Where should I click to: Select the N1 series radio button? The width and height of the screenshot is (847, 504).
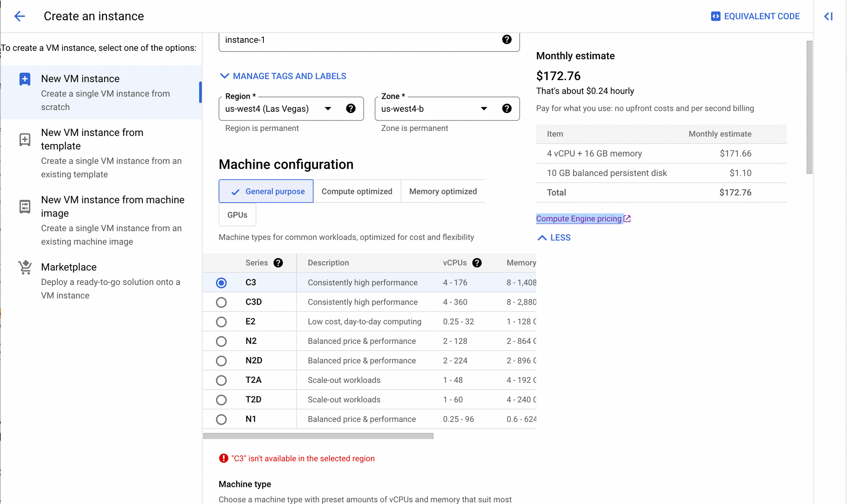coord(221,419)
